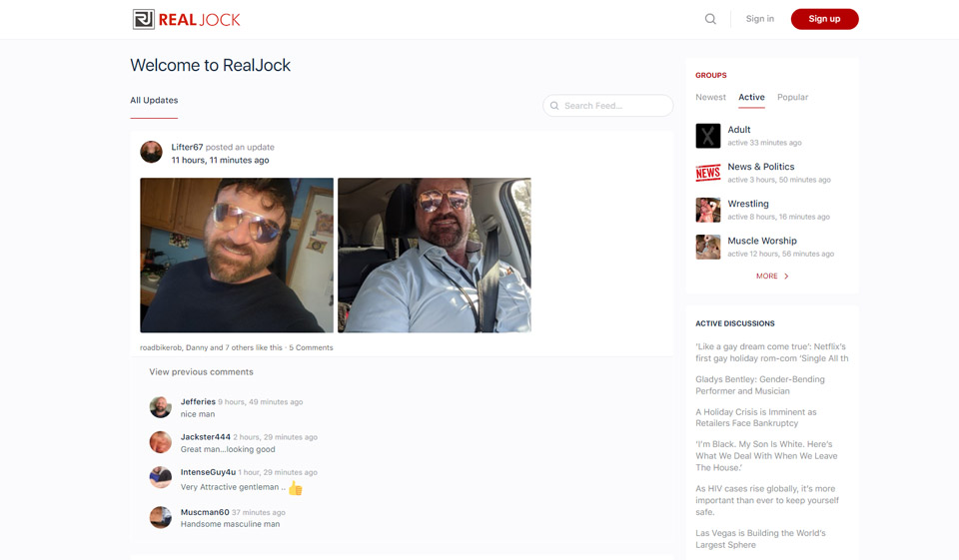Open the left photo in Lifter67's post

pyautogui.click(x=237, y=255)
